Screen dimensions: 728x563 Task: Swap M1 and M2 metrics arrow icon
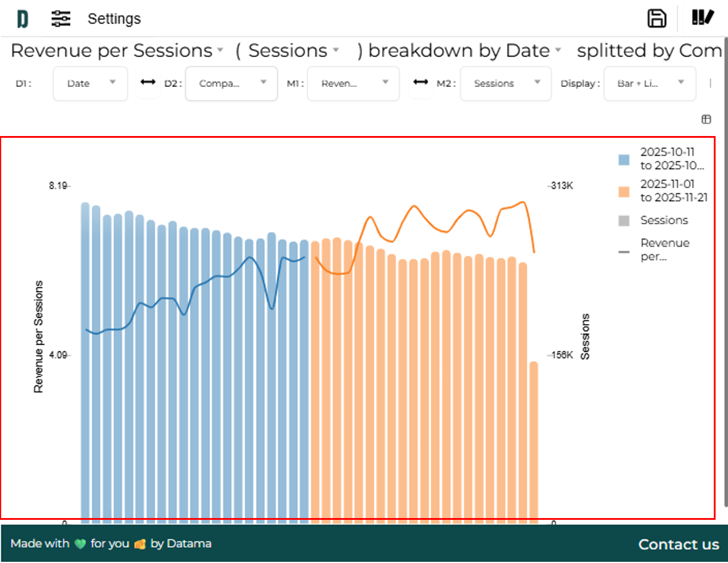point(420,83)
